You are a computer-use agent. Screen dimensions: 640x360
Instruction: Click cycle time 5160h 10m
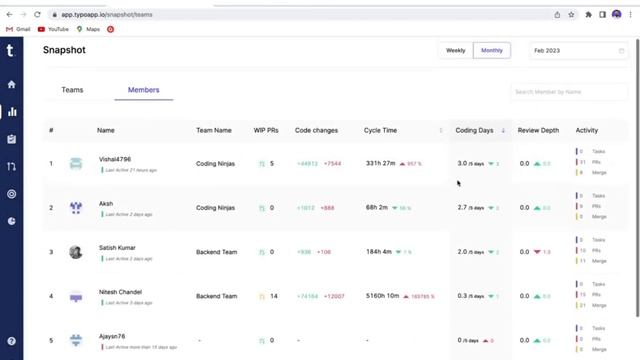pyautogui.click(x=382, y=296)
